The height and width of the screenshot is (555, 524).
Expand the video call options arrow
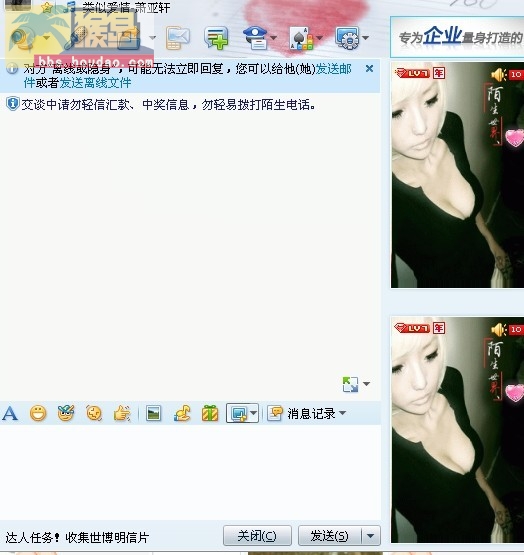(47, 38)
